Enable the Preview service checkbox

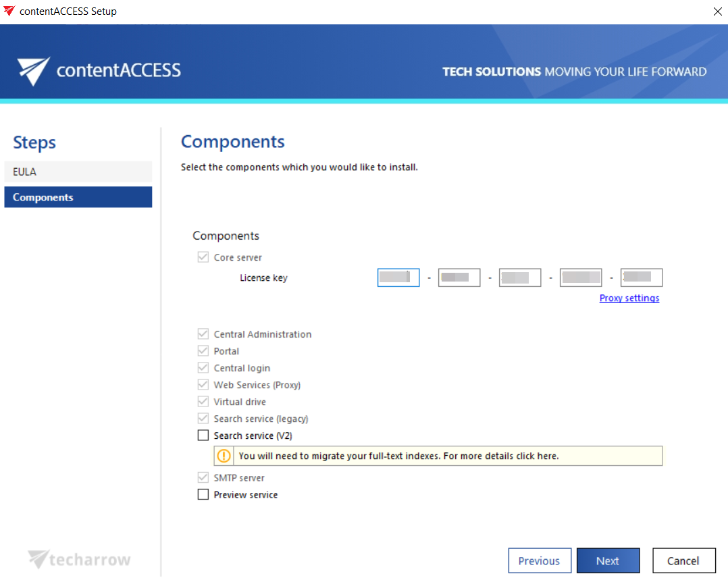tap(203, 495)
